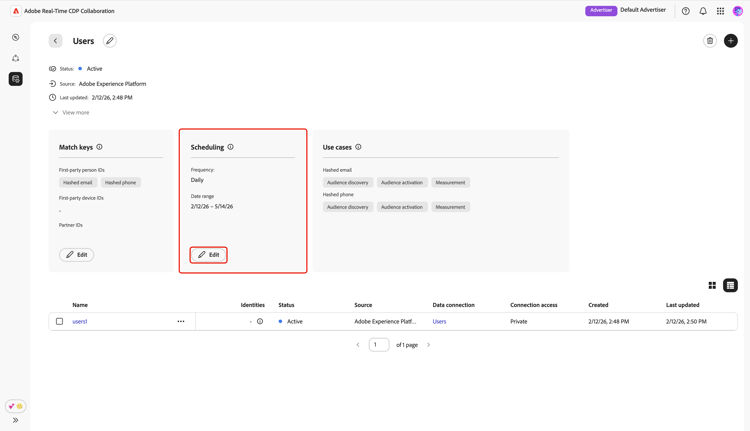This screenshot has width=750, height=431.
Task: Click the Hashed phone match key tag
Action: click(x=121, y=182)
